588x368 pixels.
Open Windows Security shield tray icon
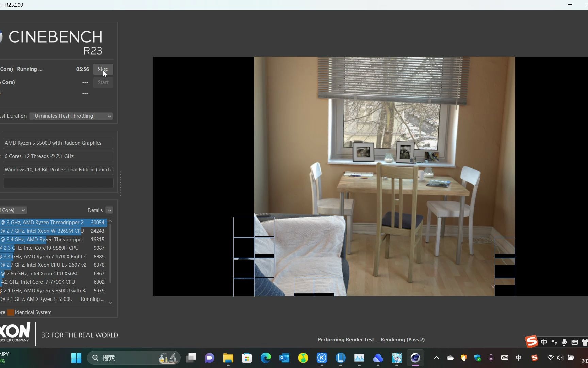pos(477,358)
